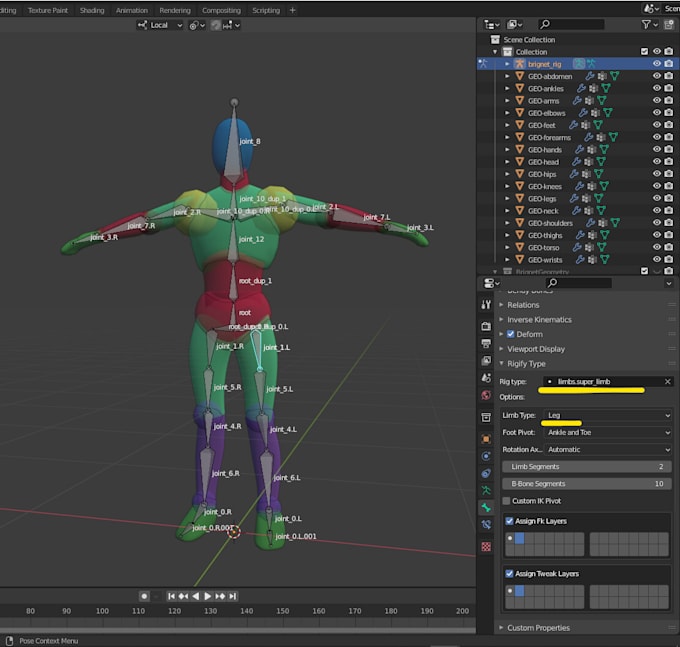Viewport: 680px width, 647px height.
Task: Click the vertex groups icon on GEO-torso
Action: pyautogui.click(x=589, y=247)
